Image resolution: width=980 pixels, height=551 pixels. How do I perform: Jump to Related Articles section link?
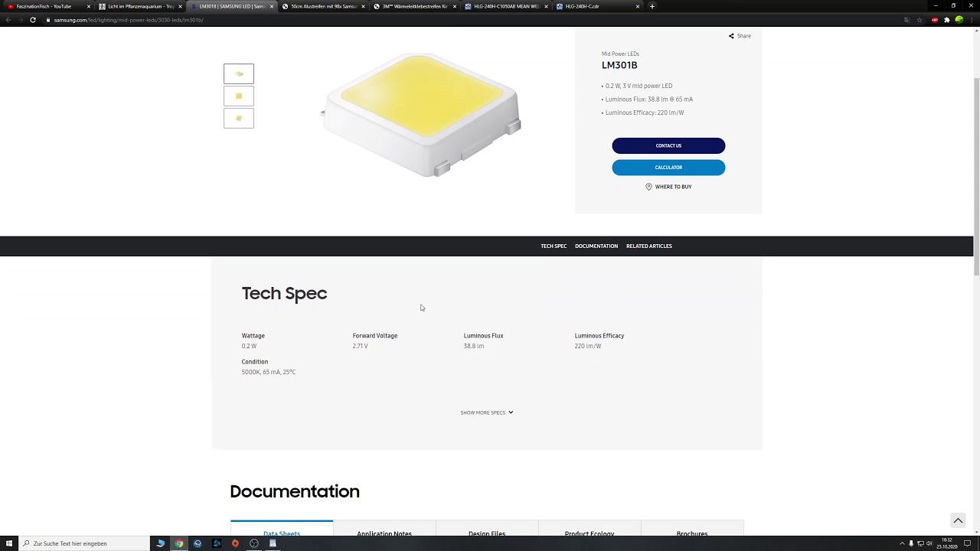tap(649, 246)
